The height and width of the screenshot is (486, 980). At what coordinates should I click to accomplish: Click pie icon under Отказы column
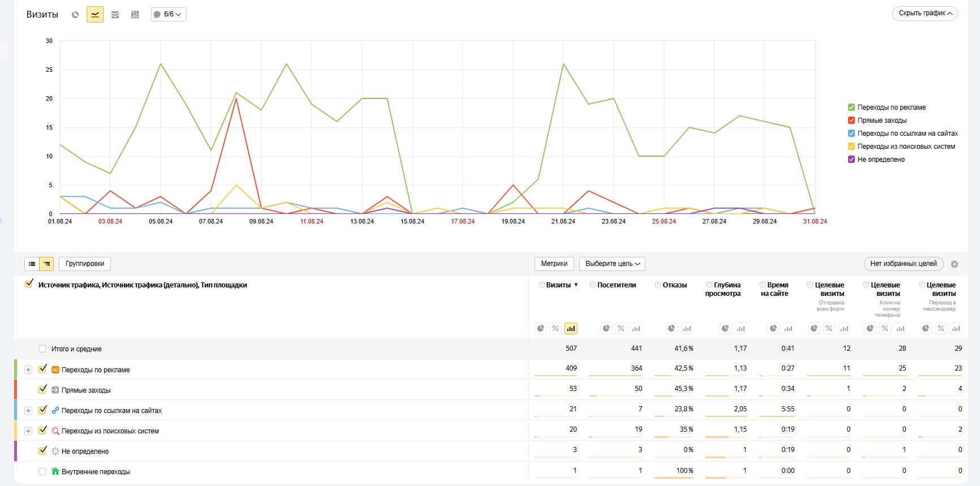pyautogui.click(x=671, y=328)
